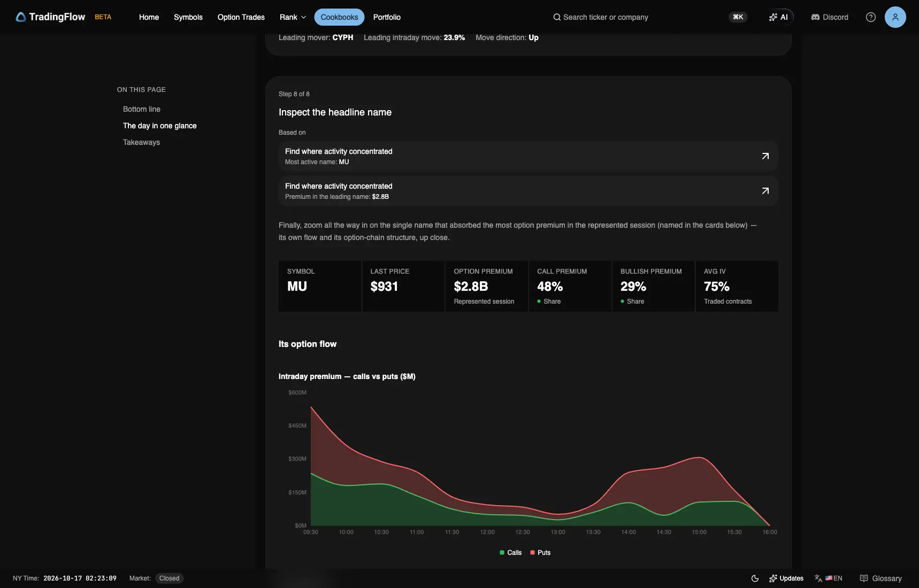Screen dimensions: 919x588
Task: Click the 'Inspect the headline name' heading
Action: 335,112
